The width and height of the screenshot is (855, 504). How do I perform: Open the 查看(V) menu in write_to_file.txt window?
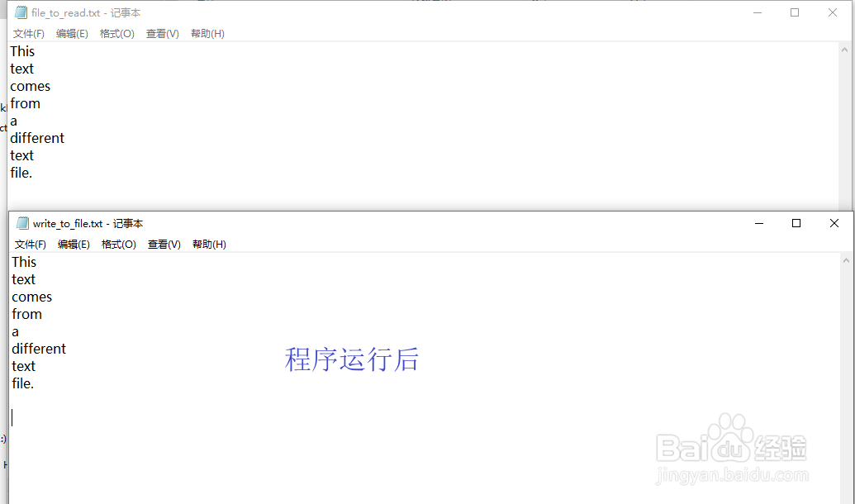(164, 244)
